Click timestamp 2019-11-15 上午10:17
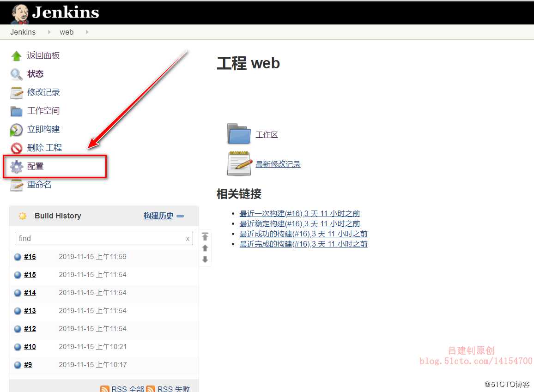 pos(93,365)
